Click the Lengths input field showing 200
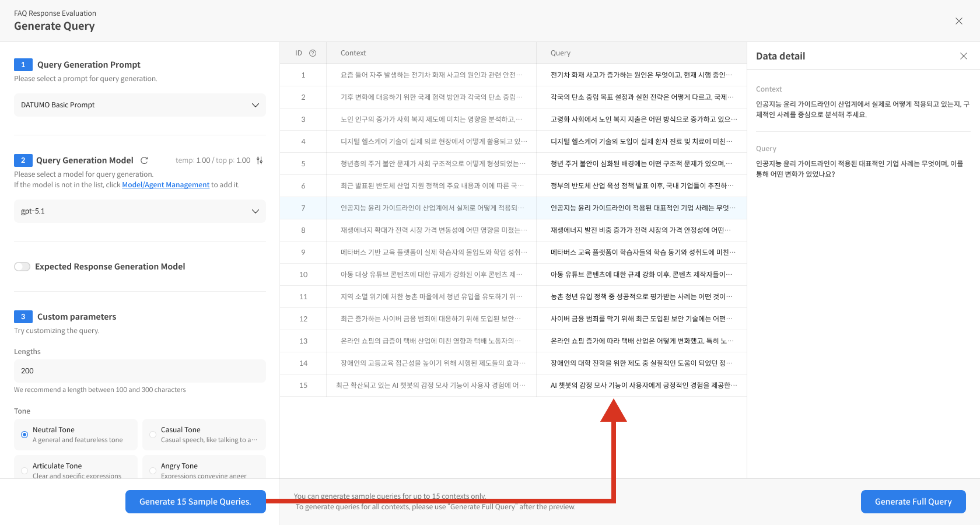Image resolution: width=980 pixels, height=525 pixels. pos(140,371)
